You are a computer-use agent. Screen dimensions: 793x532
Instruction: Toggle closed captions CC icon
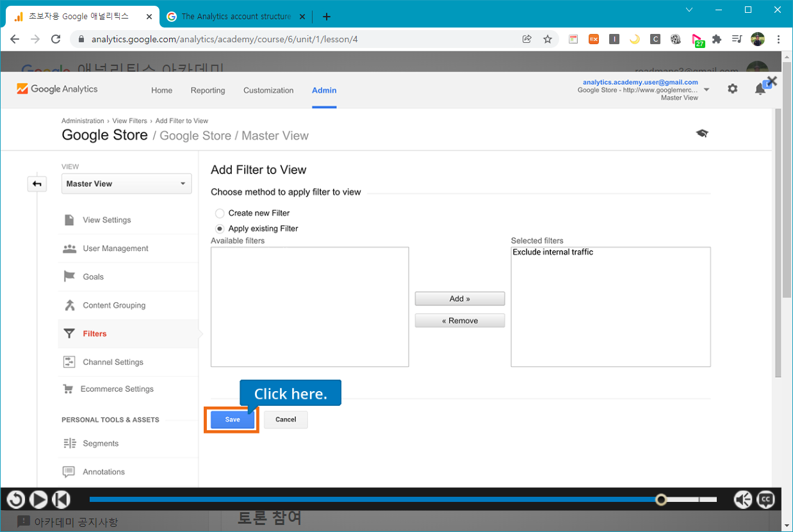(x=765, y=499)
